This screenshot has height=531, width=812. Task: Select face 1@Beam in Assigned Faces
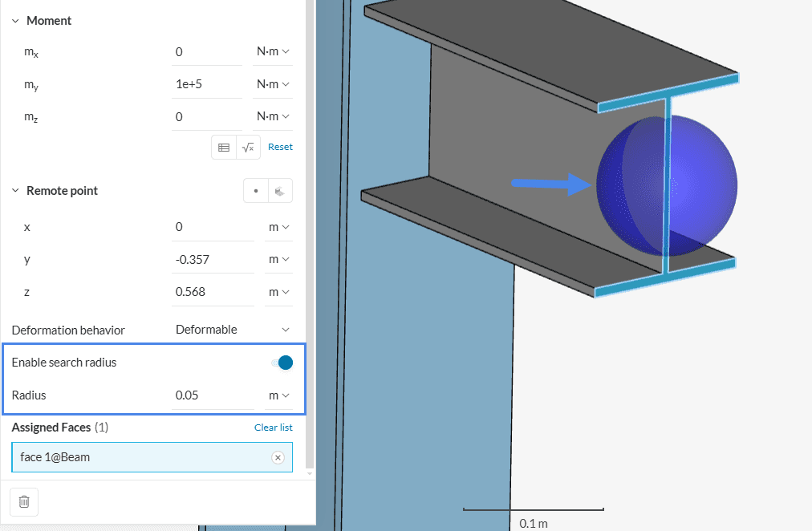coord(136,457)
